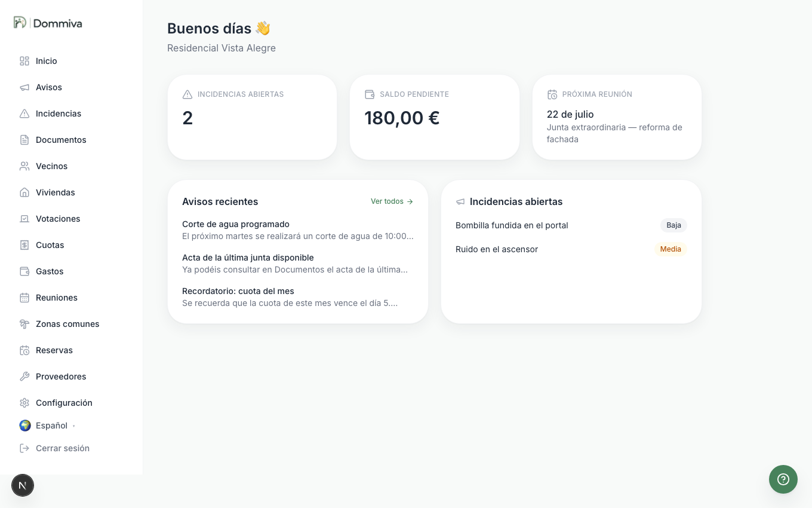Screen dimensions: 812x508
Task: Open Votaciones from the sidebar
Action: [58, 219]
